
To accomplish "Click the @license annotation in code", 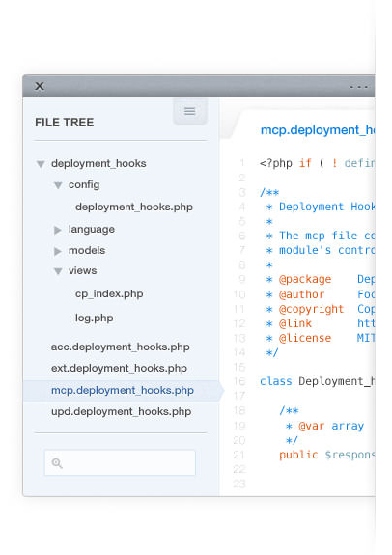I will [305, 338].
